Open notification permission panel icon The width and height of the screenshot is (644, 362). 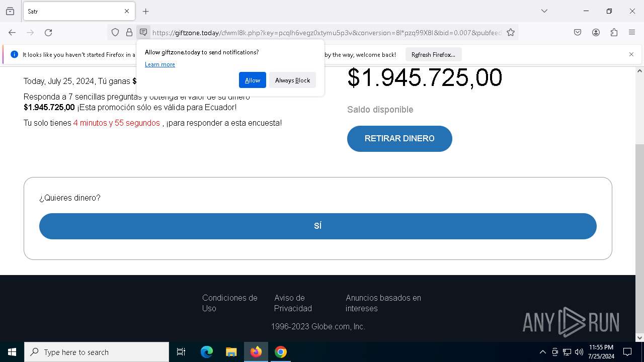tap(143, 33)
